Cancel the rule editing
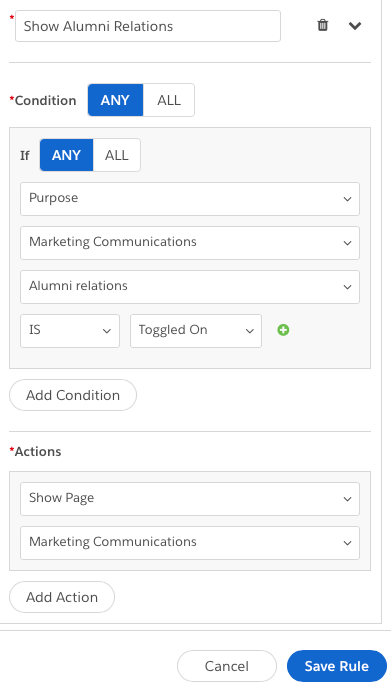Image resolution: width=391 pixels, height=687 pixels. click(227, 666)
